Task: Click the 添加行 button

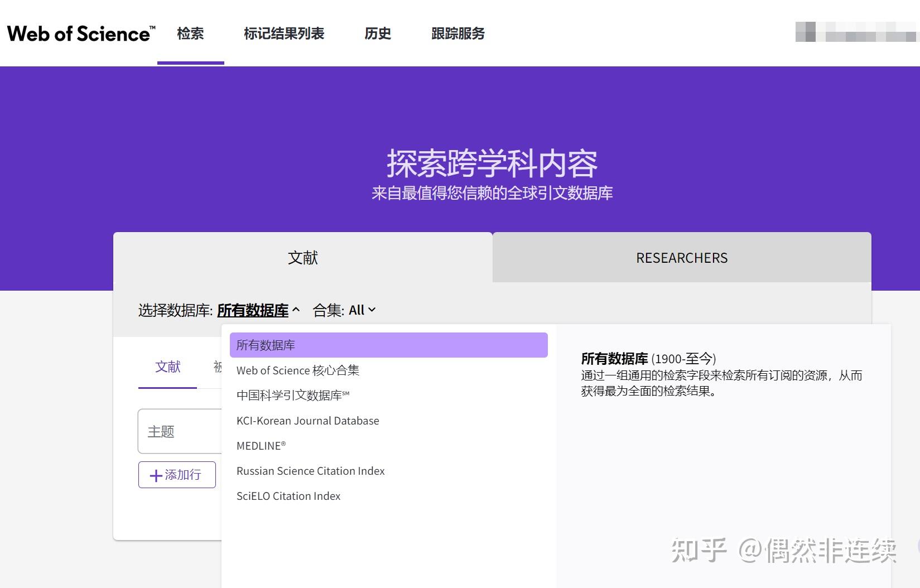Action: [x=177, y=475]
